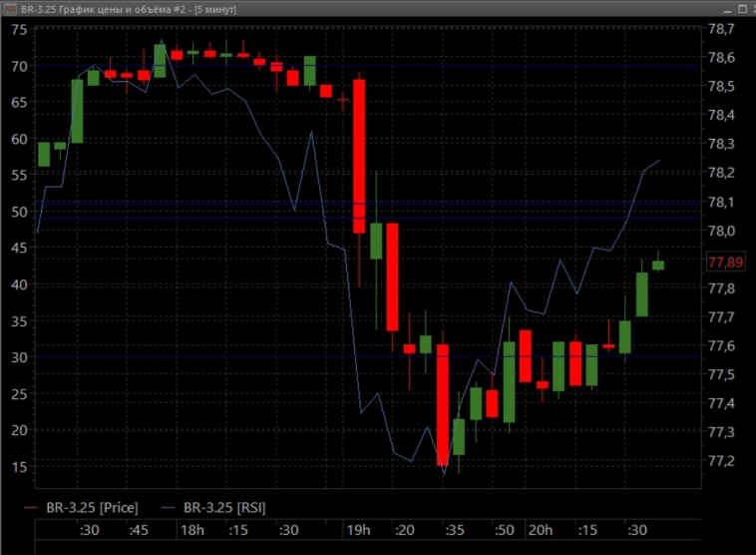The height and width of the screenshot is (555, 756).
Task: Click the :45 mark on time axis
Action: 139,530
